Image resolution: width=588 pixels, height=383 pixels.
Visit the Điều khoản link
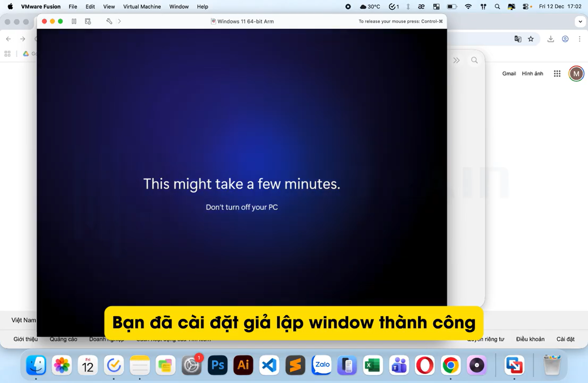click(530, 339)
